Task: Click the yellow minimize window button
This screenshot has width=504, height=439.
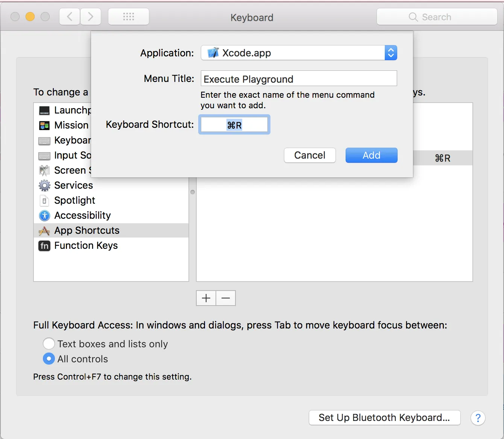Action: 30,17
